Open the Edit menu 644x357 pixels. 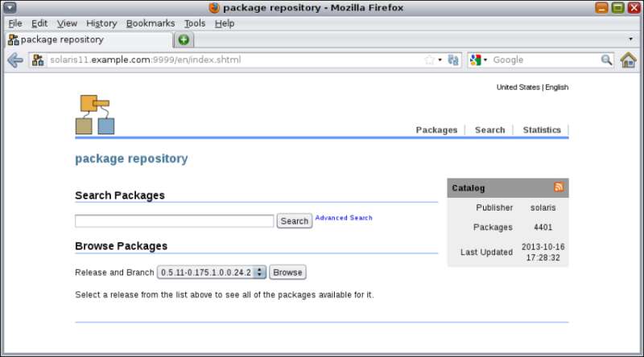[39, 23]
